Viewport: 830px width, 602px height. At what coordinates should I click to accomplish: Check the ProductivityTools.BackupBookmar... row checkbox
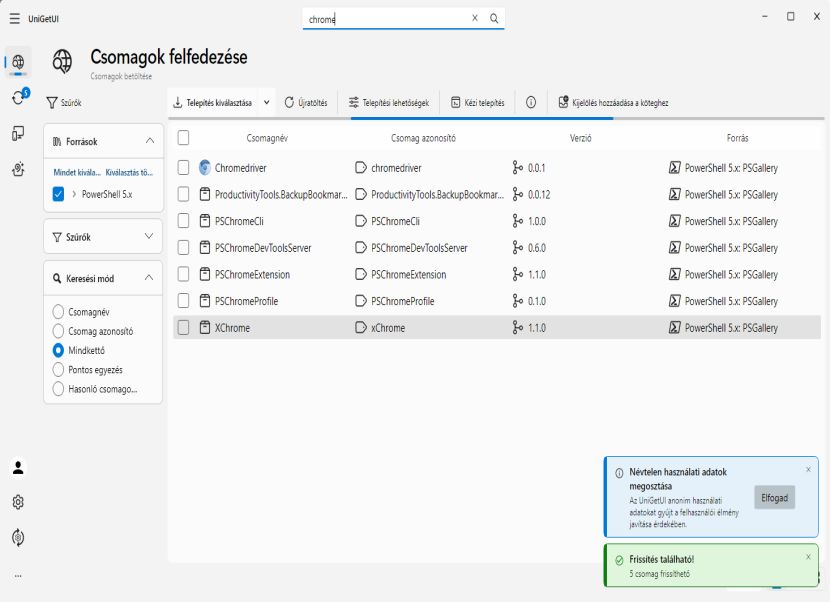[x=183, y=194]
